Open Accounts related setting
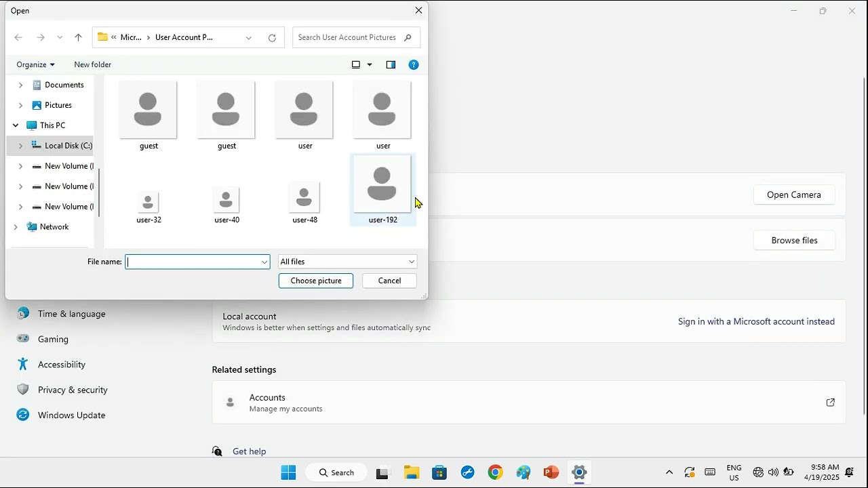868x488 pixels. pos(529,403)
